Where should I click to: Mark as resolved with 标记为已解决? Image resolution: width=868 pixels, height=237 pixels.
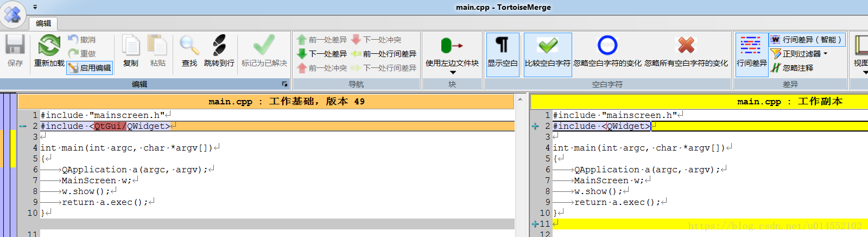(x=264, y=51)
